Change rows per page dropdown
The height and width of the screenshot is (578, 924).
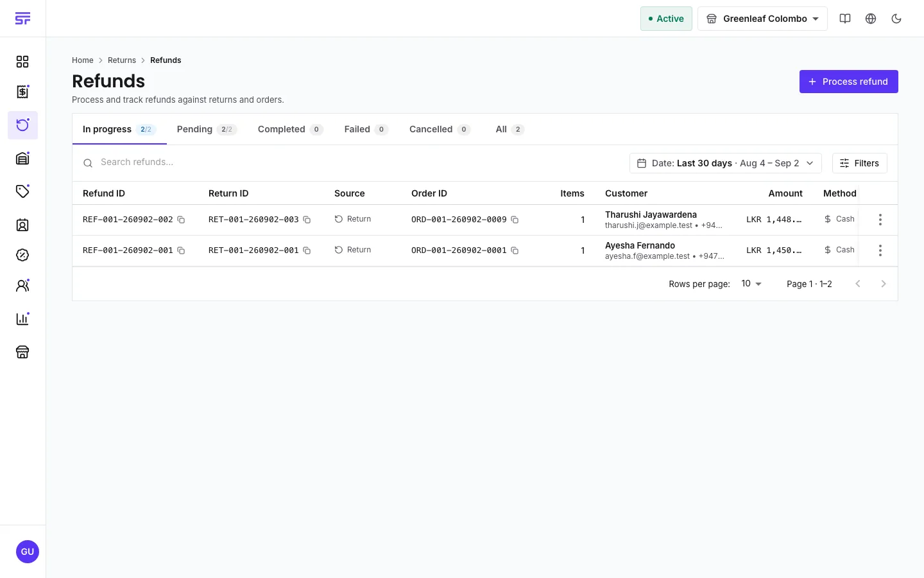tap(751, 284)
